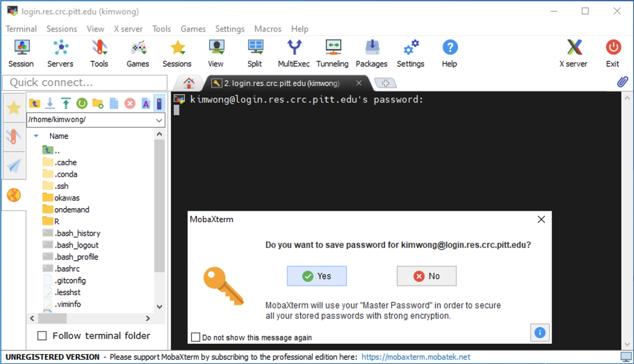Open the mobaxterm.mobatek.net link
This screenshot has height=364, width=634.
pos(416,357)
